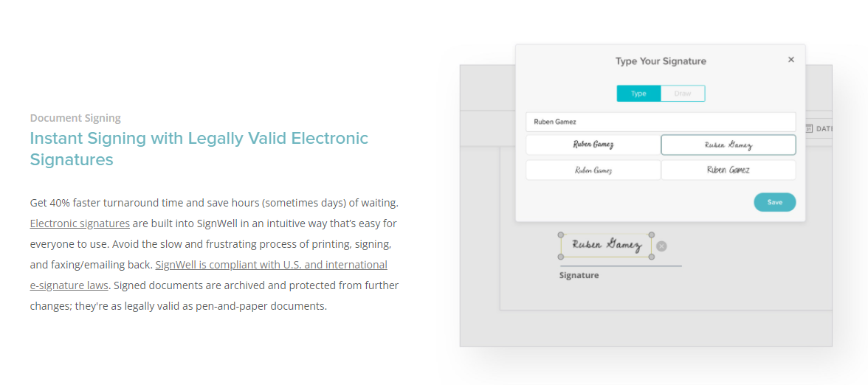Viewport: 868px width, 385px height.
Task: Switch to the Type signature mode
Action: (639, 94)
